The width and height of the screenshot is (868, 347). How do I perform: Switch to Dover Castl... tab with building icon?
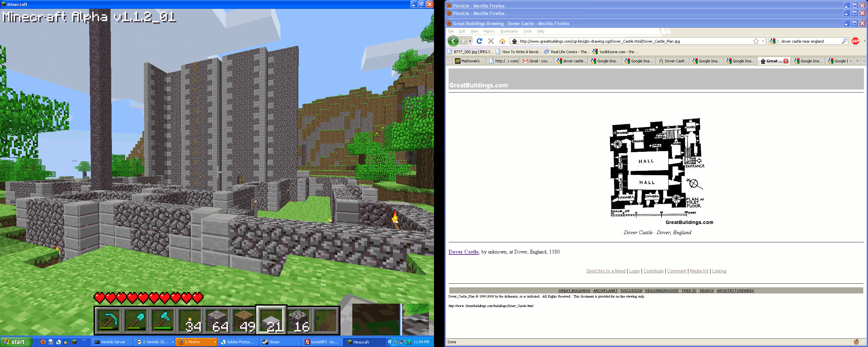click(x=673, y=61)
